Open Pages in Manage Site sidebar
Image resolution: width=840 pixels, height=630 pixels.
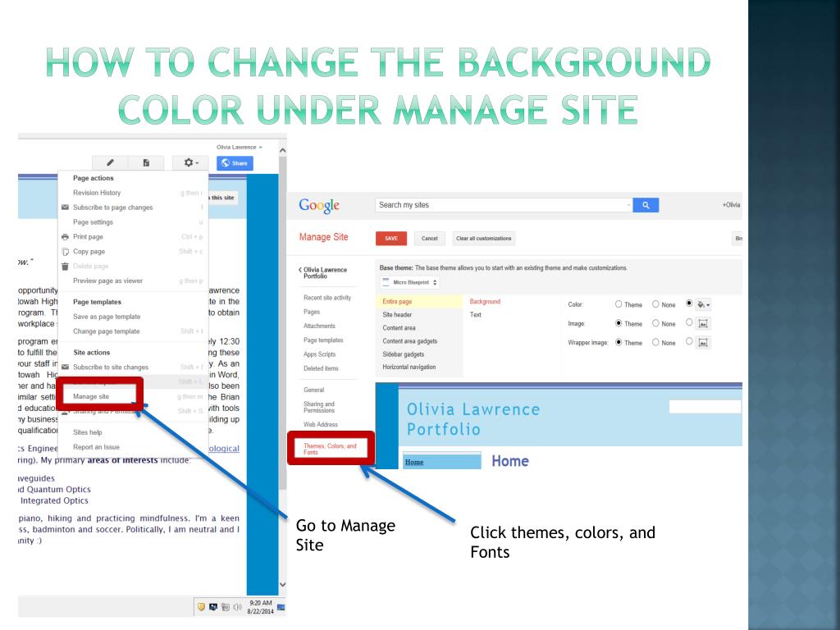[x=312, y=312]
